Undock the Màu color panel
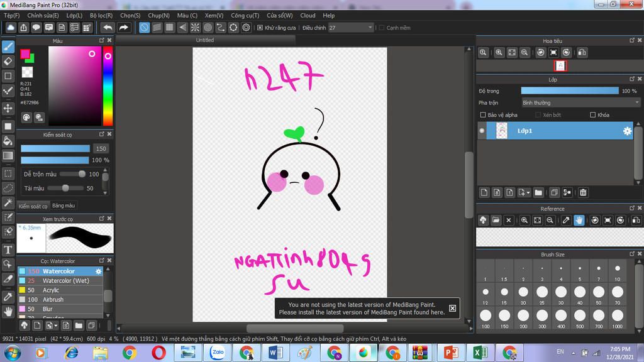Viewport: 644px width, 362px height. tap(101, 40)
